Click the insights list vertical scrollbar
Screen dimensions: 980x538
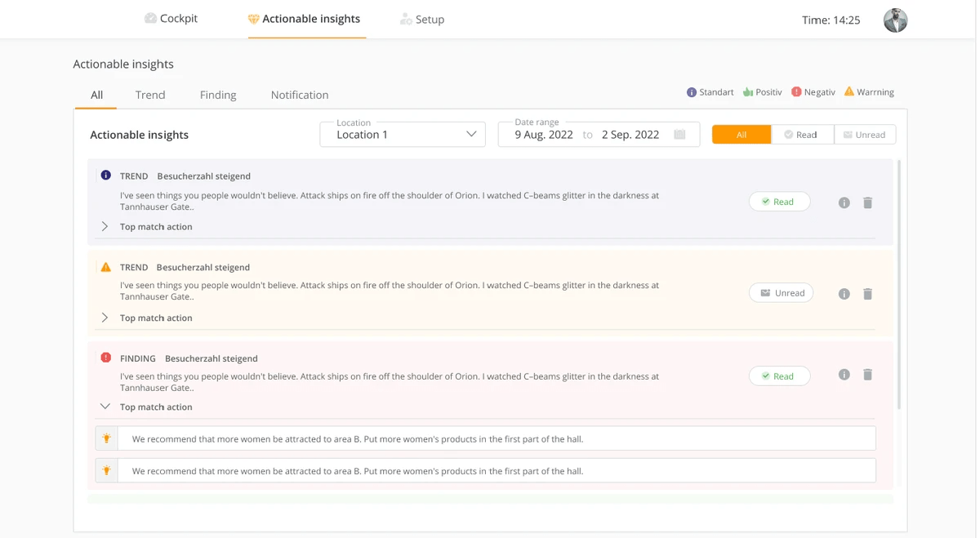(899, 286)
